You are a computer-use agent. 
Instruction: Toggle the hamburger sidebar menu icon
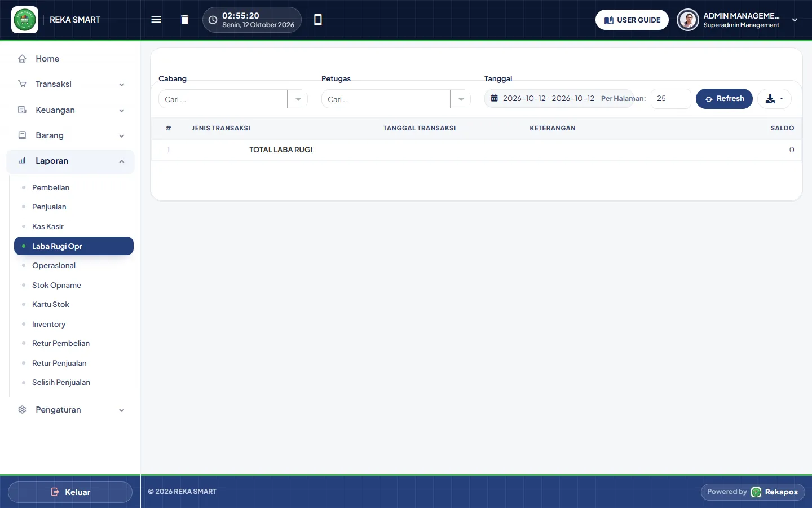pyautogui.click(x=156, y=20)
